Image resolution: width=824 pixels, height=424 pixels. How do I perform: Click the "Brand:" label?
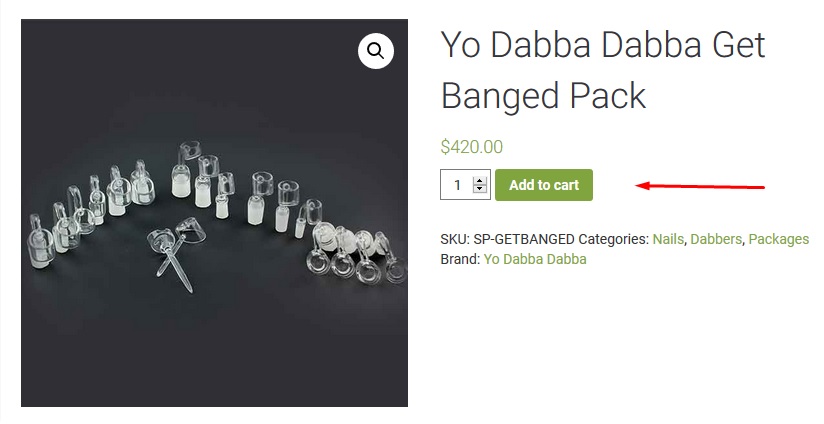pyautogui.click(x=460, y=259)
